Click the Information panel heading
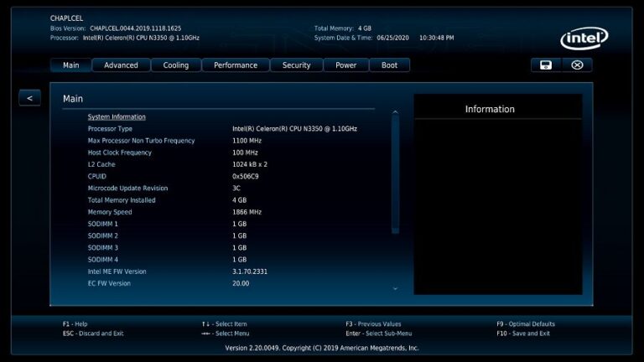This screenshot has width=644, height=362. [x=490, y=109]
